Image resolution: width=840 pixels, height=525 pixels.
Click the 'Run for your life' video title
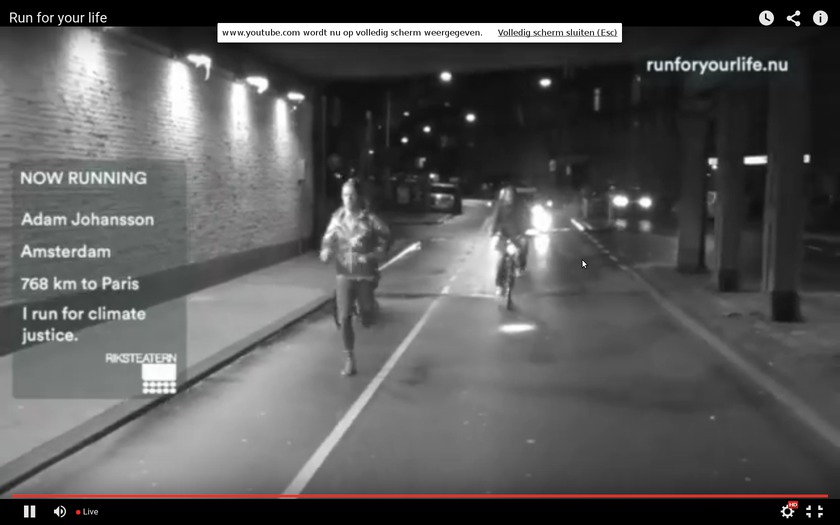58,18
